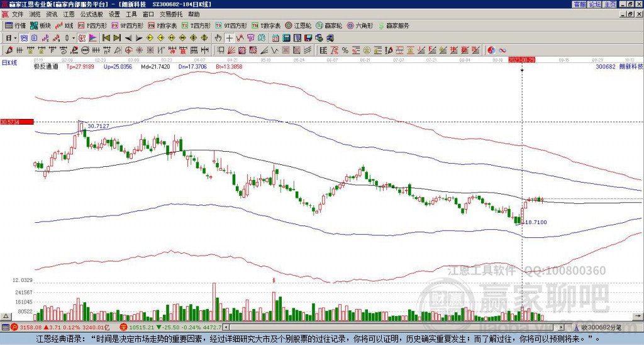
Task: Click the 18.7100 low price label
Action: tap(536, 222)
